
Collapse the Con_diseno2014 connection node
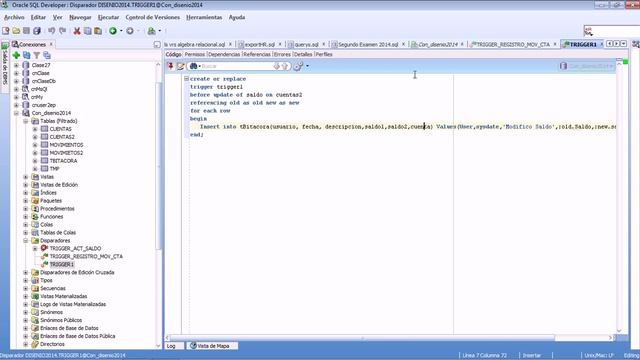coord(16,113)
